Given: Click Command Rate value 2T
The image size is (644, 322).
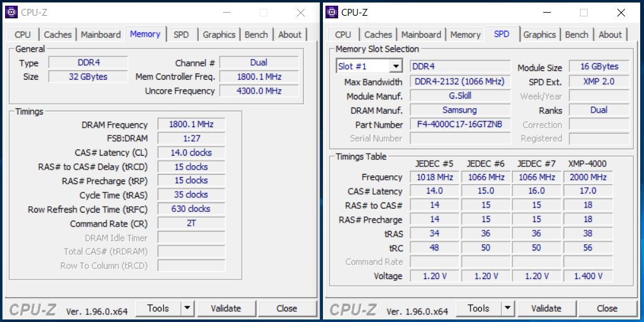Looking at the screenshot, I should coord(191,223).
